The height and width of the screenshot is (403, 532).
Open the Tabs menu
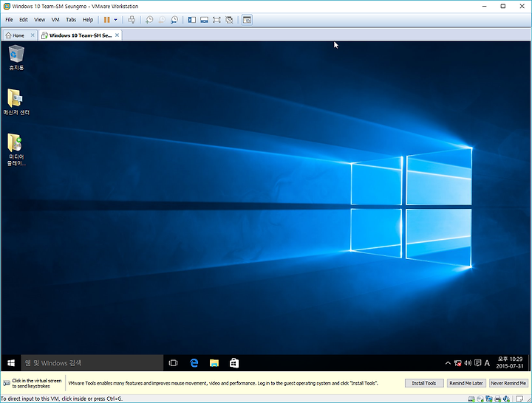[x=71, y=20]
